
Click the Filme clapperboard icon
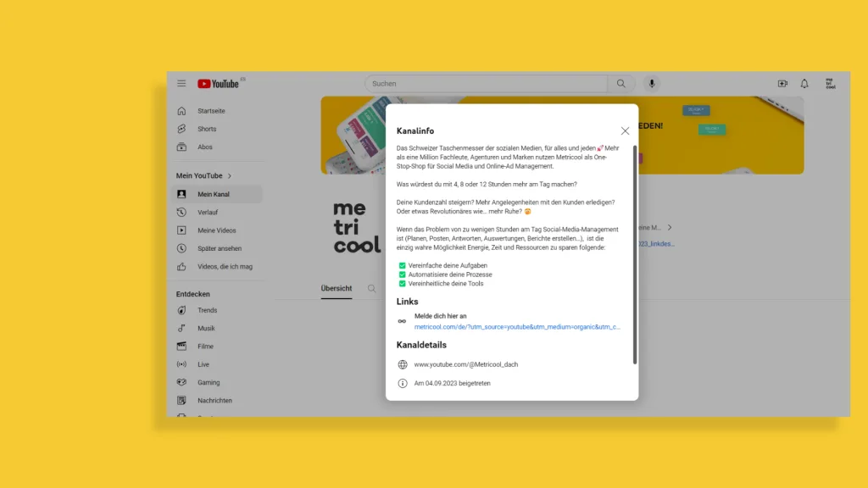point(181,347)
